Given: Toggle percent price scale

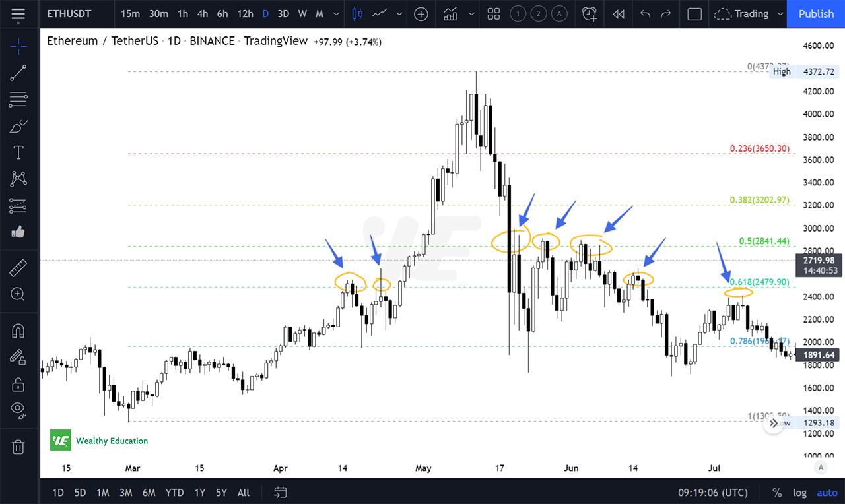Looking at the screenshot, I should point(777,492).
